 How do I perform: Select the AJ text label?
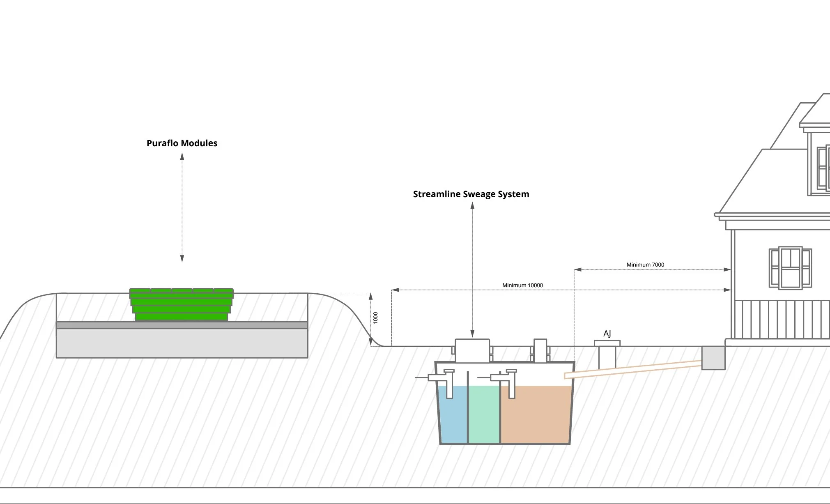[607, 334]
